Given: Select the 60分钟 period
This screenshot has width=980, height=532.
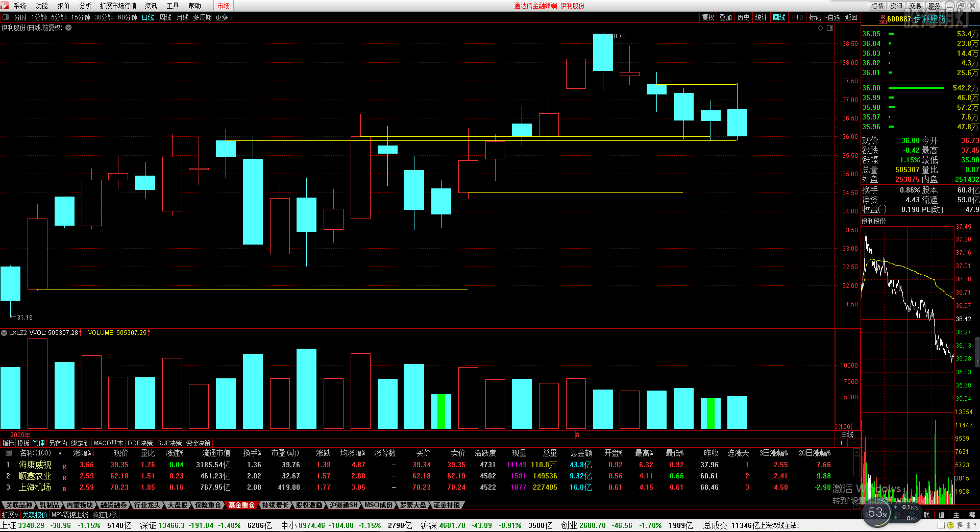Looking at the screenshot, I should [128, 17].
